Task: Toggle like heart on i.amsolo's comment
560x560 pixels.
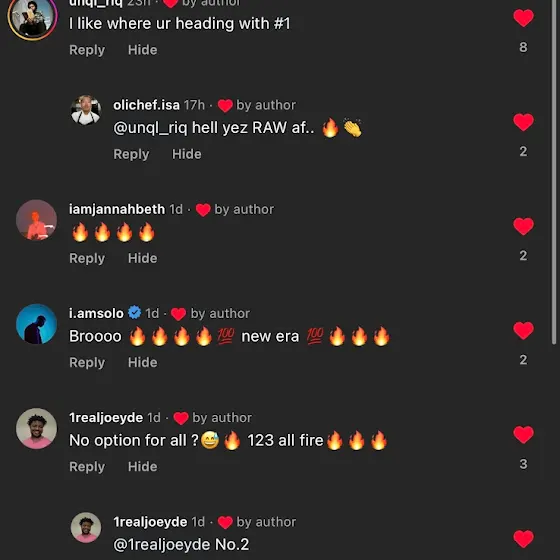Action: pyautogui.click(x=523, y=330)
